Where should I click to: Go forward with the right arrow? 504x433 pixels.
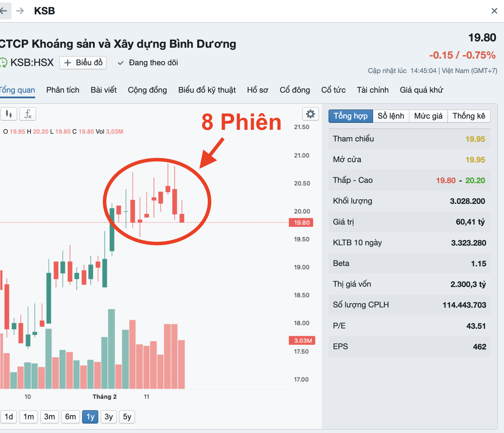(20, 11)
